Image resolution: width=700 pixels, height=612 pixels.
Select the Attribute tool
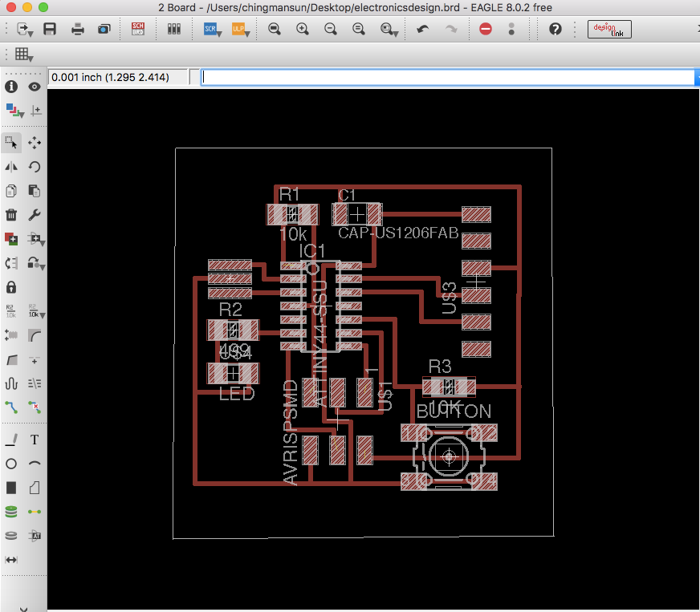click(35, 536)
